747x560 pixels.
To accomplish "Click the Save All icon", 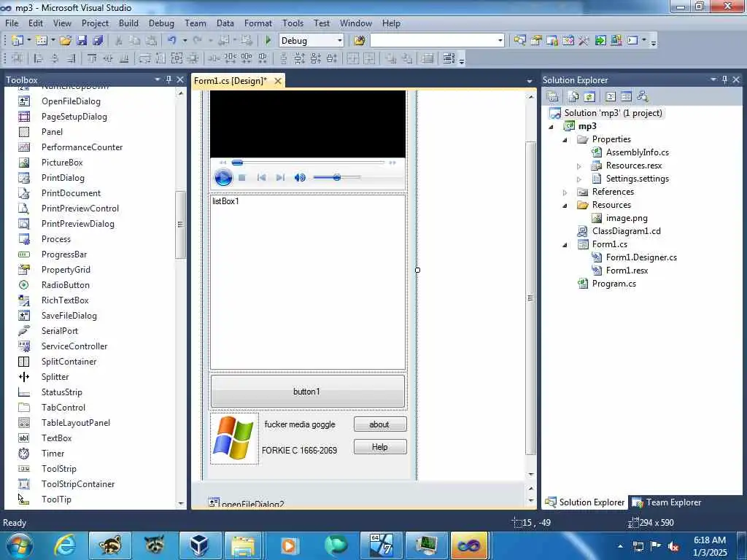I will [x=98, y=41].
